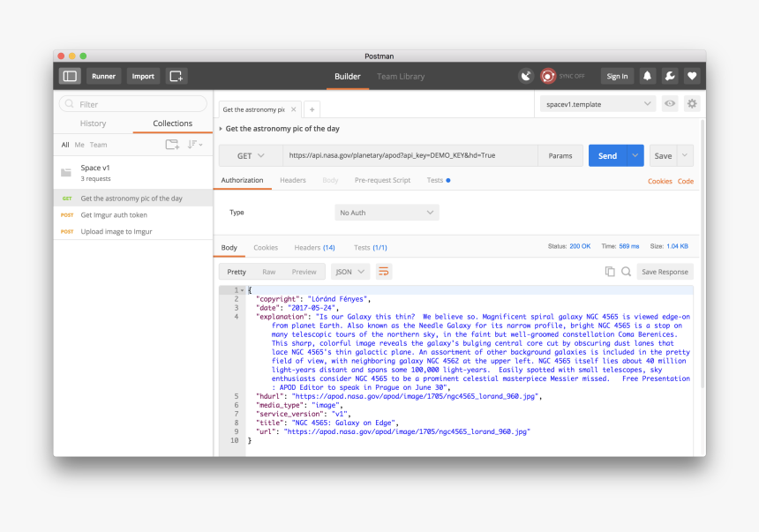The width and height of the screenshot is (759, 532).
Task: Toggle response line wrap icon
Action: 383,272
